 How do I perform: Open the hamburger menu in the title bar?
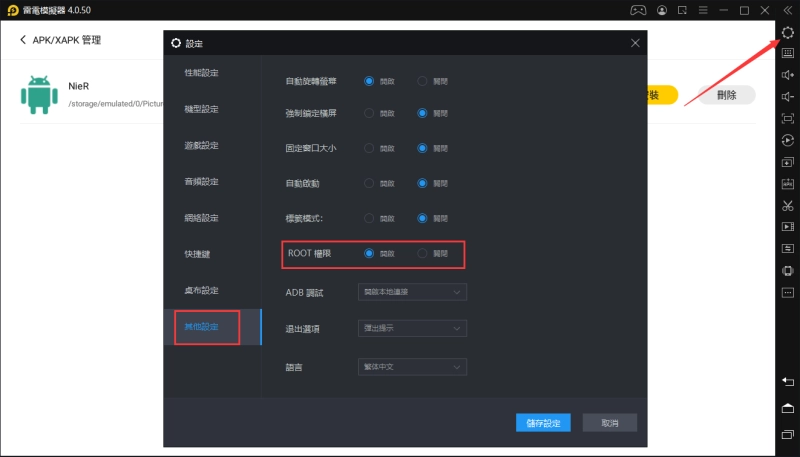[703, 10]
